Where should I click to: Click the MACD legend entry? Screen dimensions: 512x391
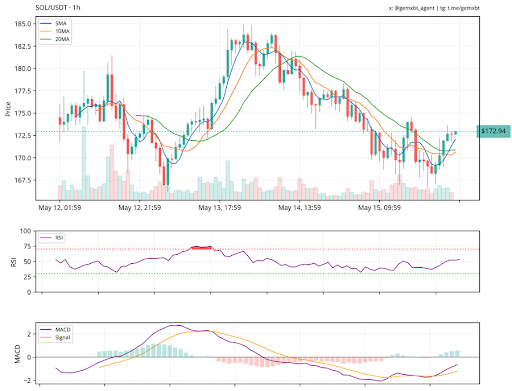(x=55, y=330)
